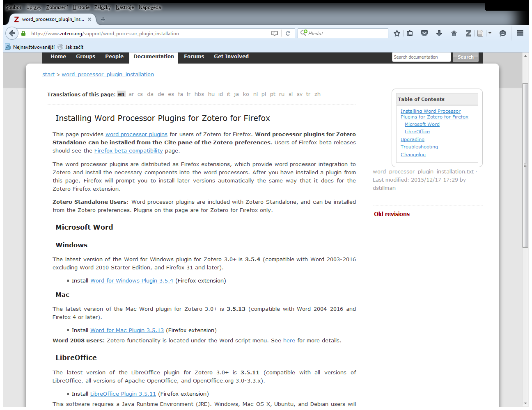
Task: Reload the page with refresh icon
Action: [x=288, y=34]
